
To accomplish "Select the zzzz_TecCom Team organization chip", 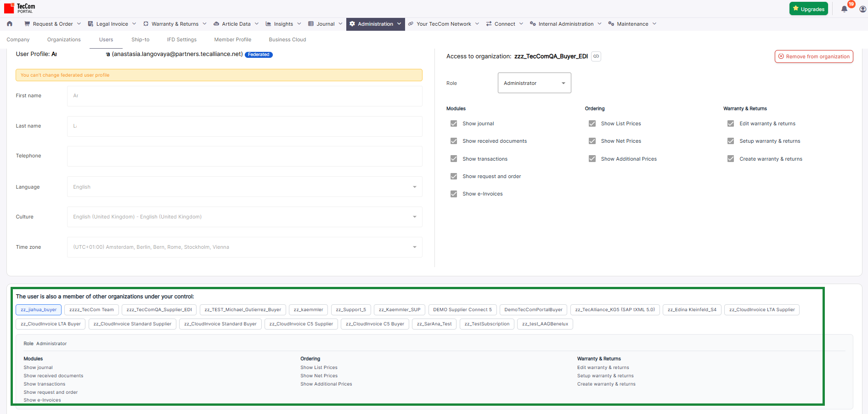I will coord(91,310).
